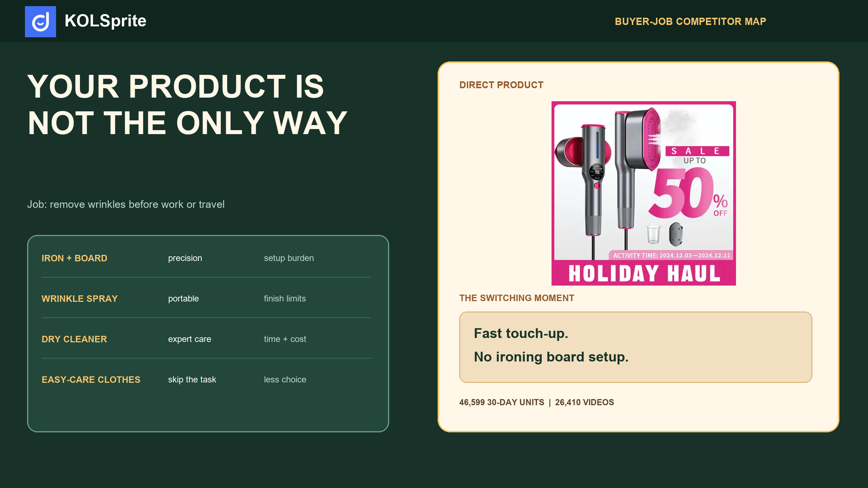
Task: Click the 'No ironing board setup.' line
Action: pos(551,357)
